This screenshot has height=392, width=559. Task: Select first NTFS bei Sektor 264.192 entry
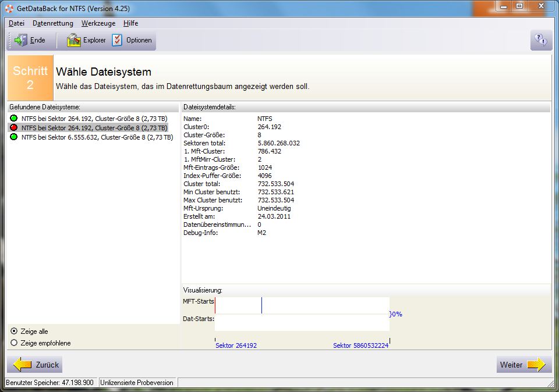pyautogui.click(x=94, y=119)
